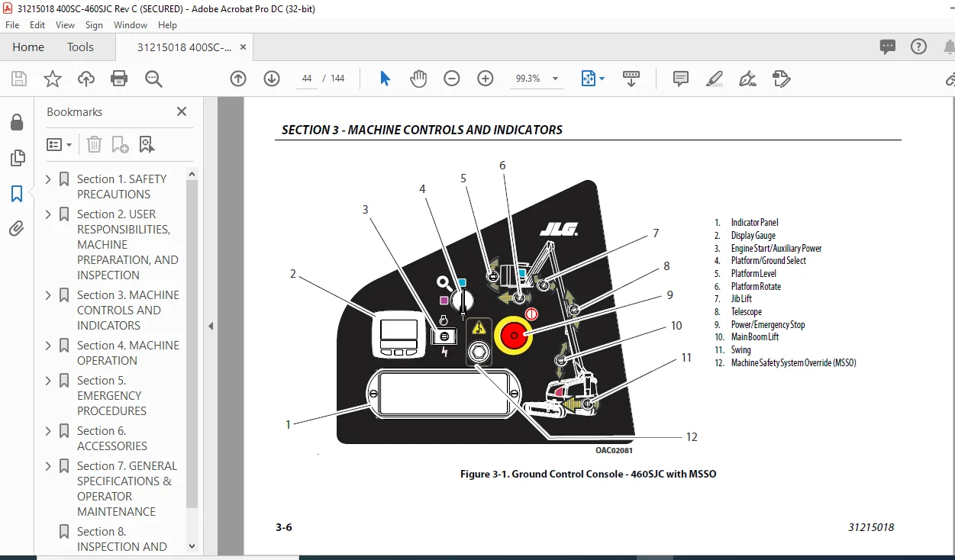Viewport: 955px width, 560px height.
Task: Expand Section 2. USER RESPONSIBILITIES bookmark
Action: coord(48,214)
